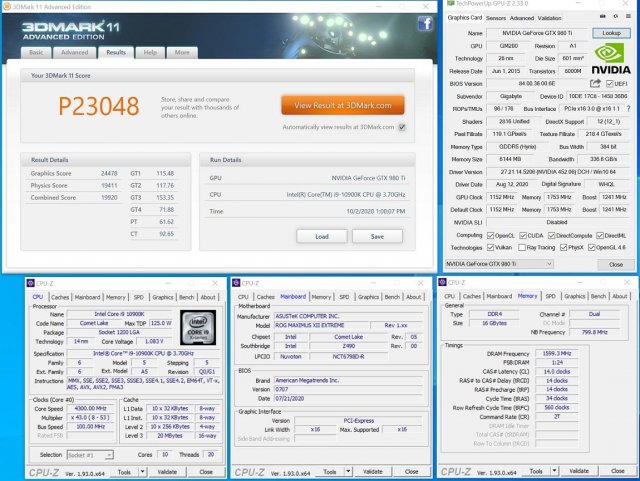Open the Tools dropdown arrow in the Mainboard window
640x481 pixels.
pyautogui.click(x=348, y=472)
